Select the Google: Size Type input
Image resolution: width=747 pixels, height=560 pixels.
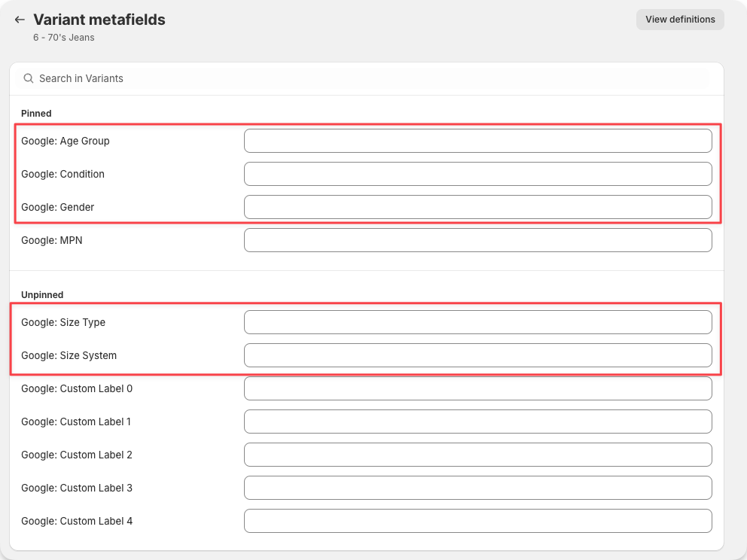(x=477, y=322)
